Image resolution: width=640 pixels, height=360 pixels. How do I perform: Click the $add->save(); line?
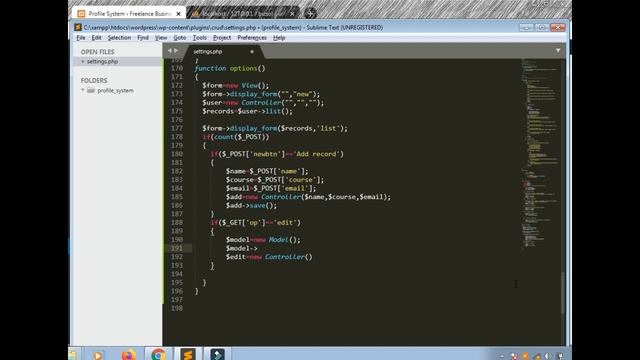pos(251,205)
